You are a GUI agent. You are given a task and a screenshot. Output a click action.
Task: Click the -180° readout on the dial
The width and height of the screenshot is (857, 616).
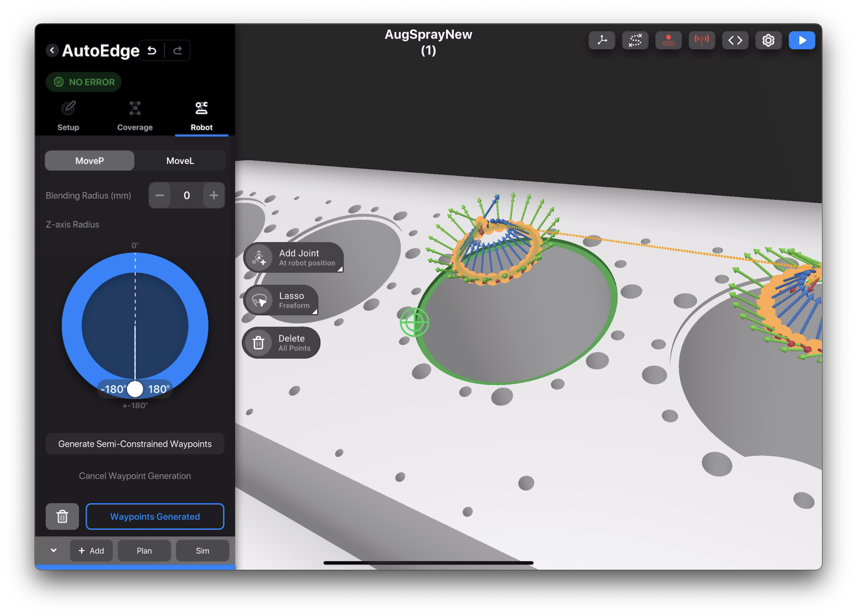(x=113, y=389)
